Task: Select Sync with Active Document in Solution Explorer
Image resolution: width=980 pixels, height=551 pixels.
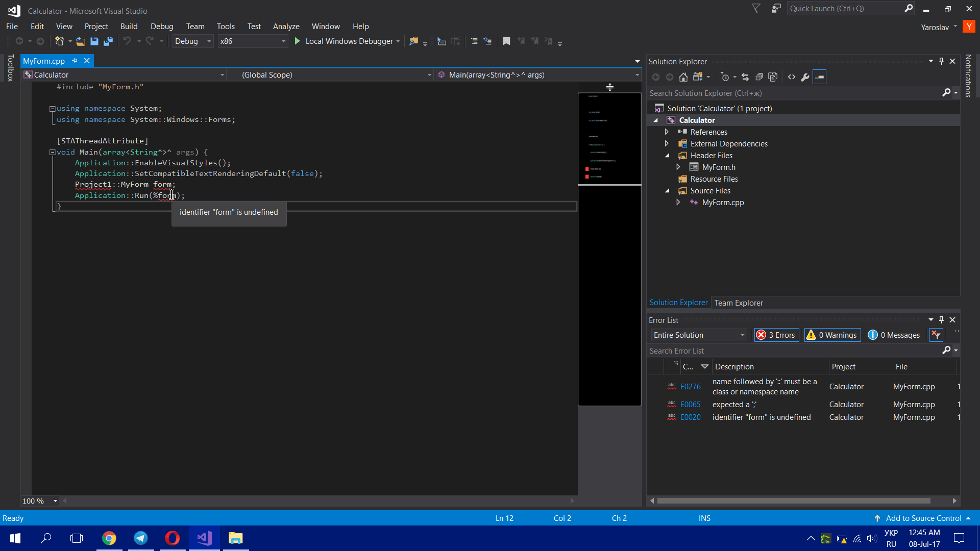Action: 745,77
